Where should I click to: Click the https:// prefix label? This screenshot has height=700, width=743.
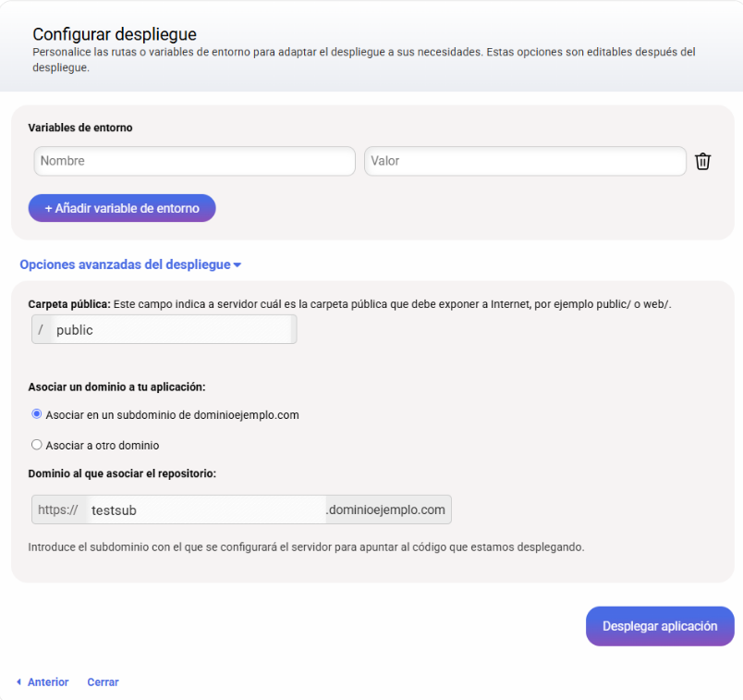pos(58,510)
